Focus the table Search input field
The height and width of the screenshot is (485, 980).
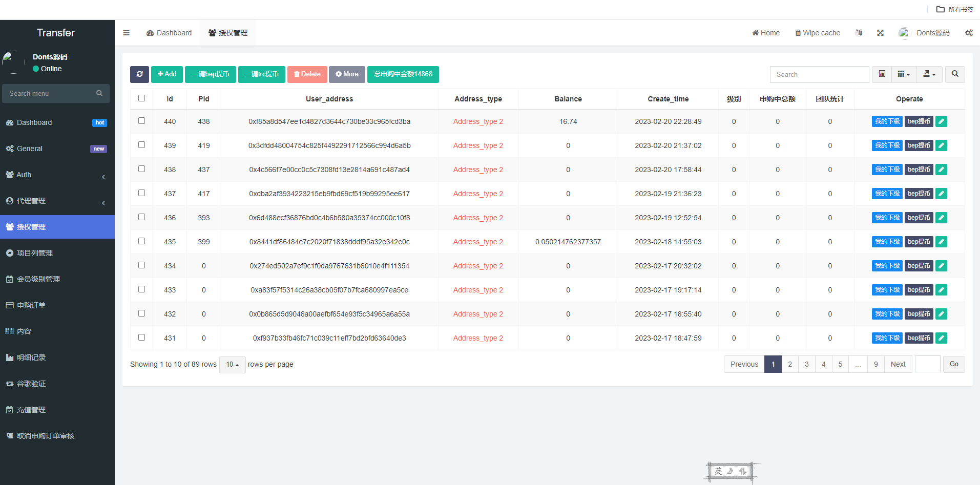(819, 74)
